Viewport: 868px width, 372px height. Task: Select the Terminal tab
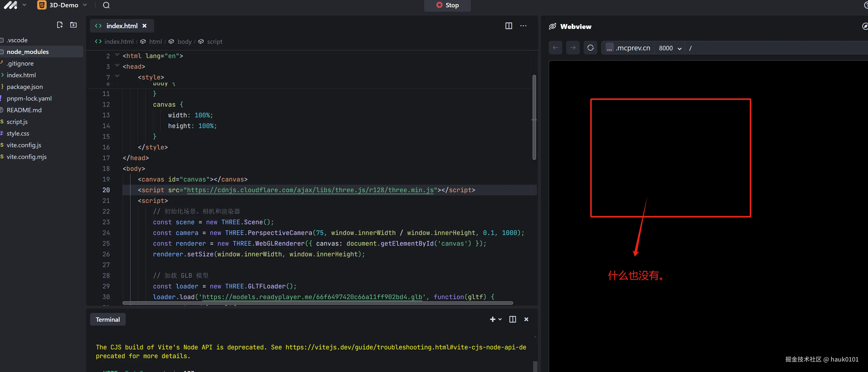107,319
